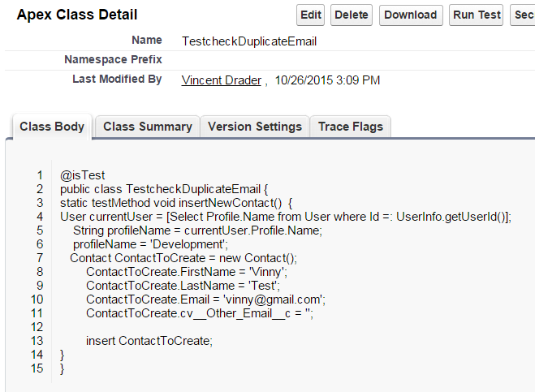This screenshot has height=392, width=535.
Task: Click the @isTest annotation on line 1
Action: pyautogui.click(x=83, y=174)
